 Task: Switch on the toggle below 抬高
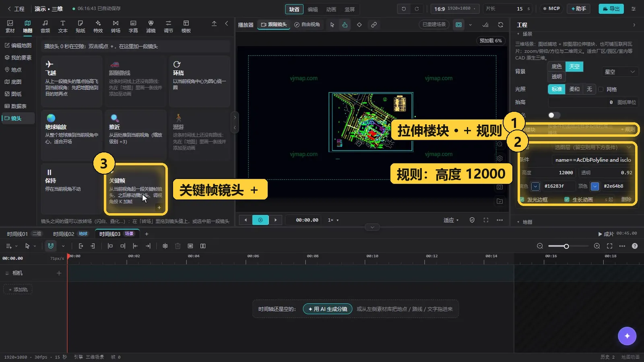point(554,115)
